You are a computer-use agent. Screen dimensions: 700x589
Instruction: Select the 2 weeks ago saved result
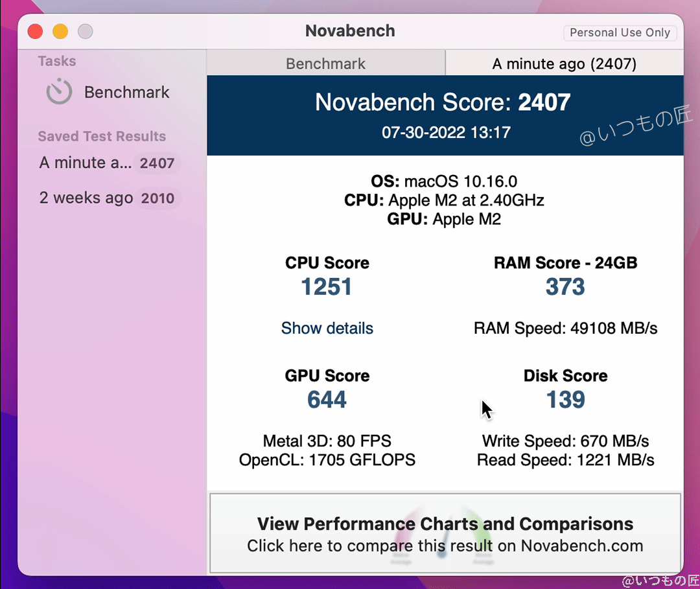(x=86, y=198)
